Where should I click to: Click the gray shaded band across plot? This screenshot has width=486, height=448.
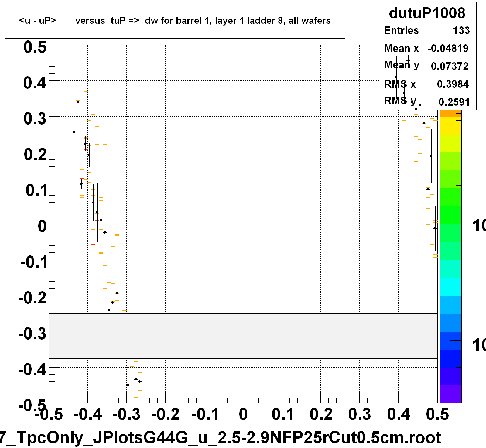(x=243, y=336)
